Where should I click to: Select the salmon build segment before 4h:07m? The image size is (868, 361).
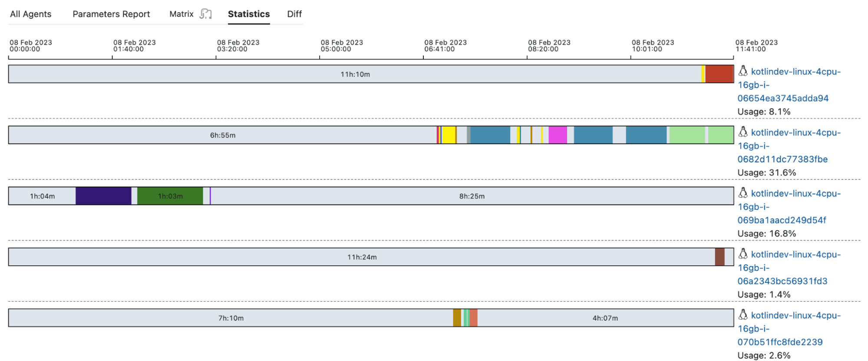[474, 318]
